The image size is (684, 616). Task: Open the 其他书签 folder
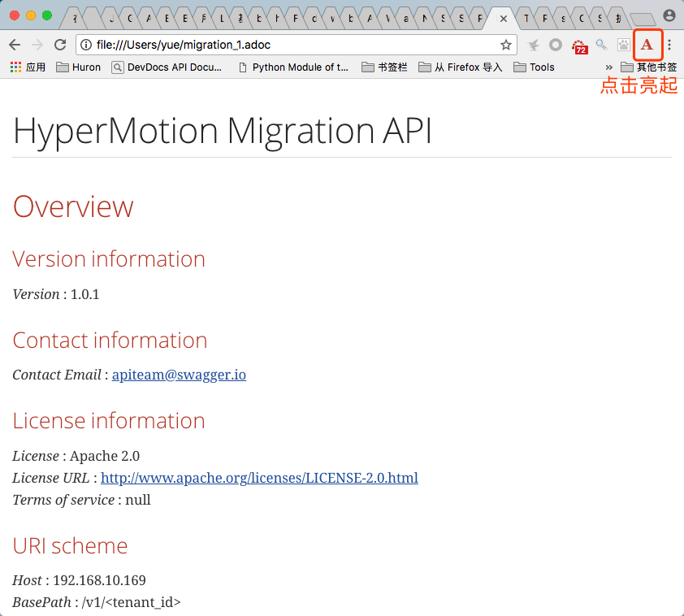pyautogui.click(x=649, y=67)
